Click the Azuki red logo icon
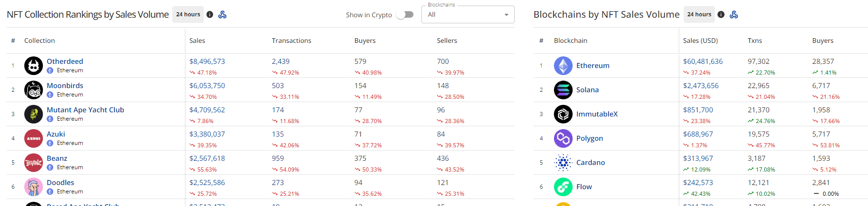 [34, 138]
